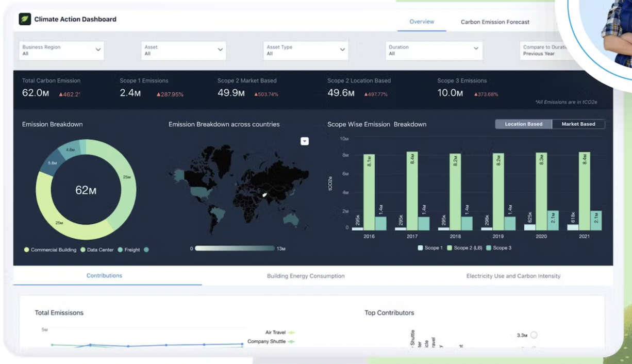This screenshot has width=632, height=364.
Task: Click the Company Shuttle legend entry
Action: click(271, 341)
